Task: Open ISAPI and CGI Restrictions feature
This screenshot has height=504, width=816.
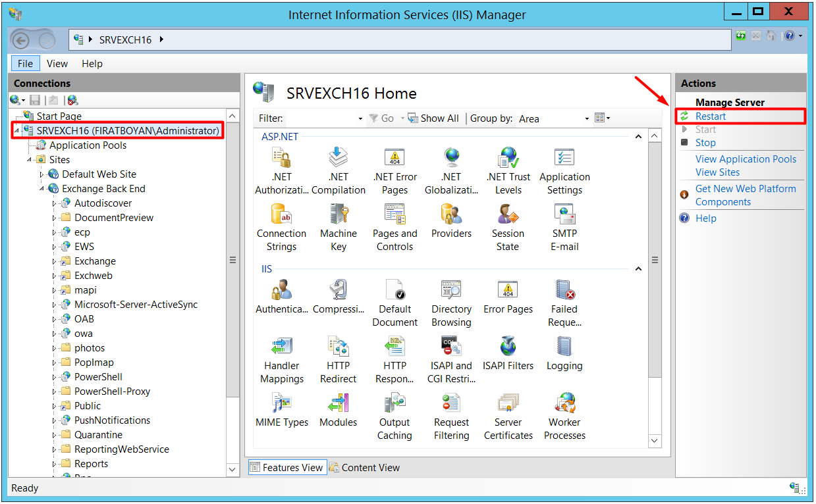Action: pyautogui.click(x=452, y=359)
